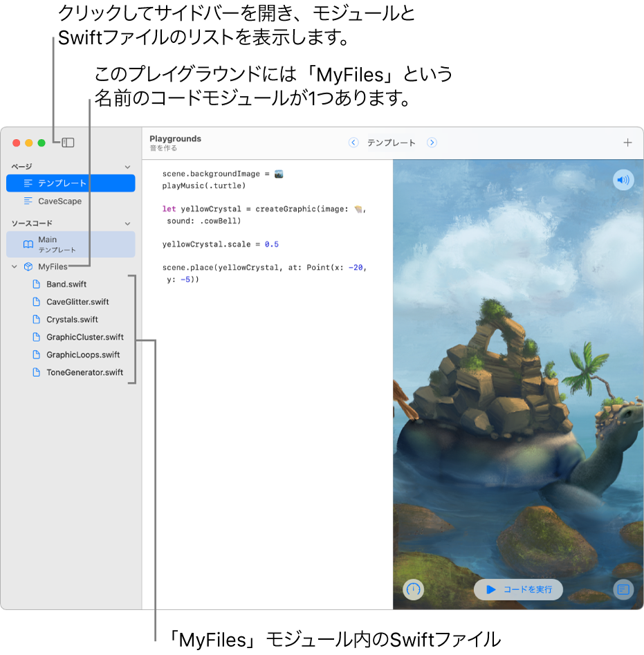This screenshot has width=644, height=655.
Task: Click the GraphicCluster.swift document icon
Action: [x=37, y=337]
